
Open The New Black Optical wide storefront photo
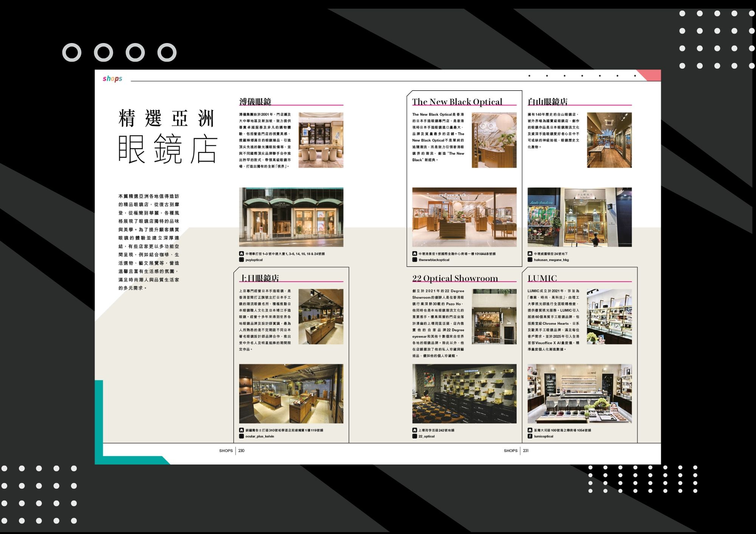[x=464, y=217]
